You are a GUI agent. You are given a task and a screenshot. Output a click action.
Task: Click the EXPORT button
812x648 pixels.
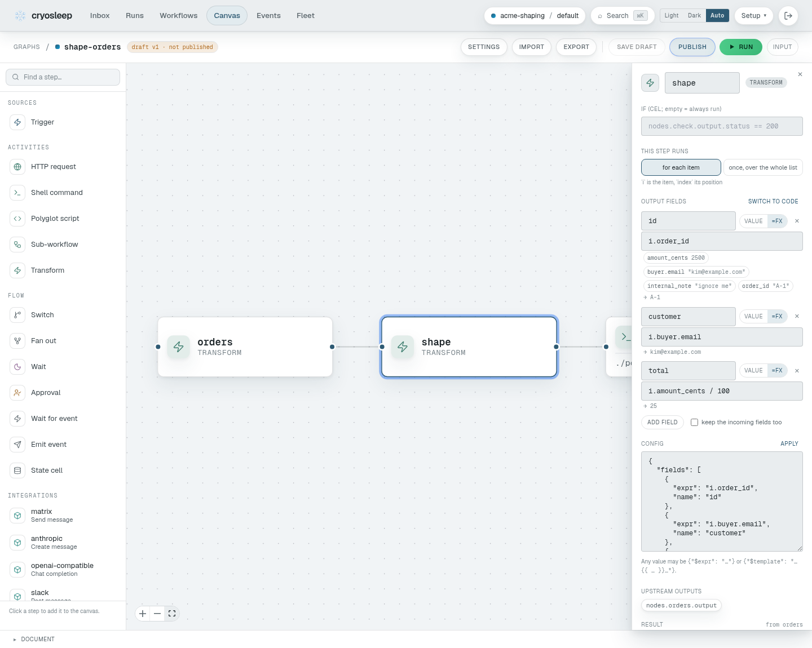click(x=576, y=47)
